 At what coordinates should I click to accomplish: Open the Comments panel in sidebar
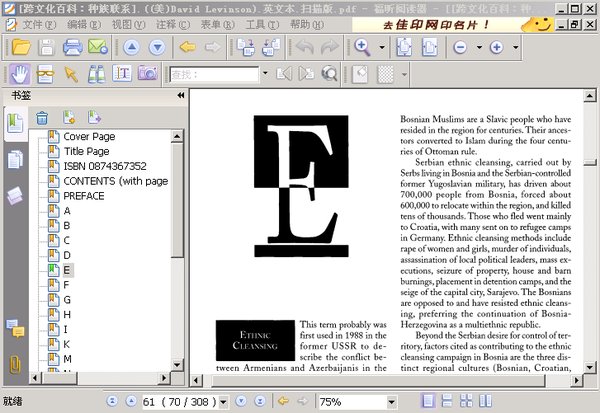(15, 327)
